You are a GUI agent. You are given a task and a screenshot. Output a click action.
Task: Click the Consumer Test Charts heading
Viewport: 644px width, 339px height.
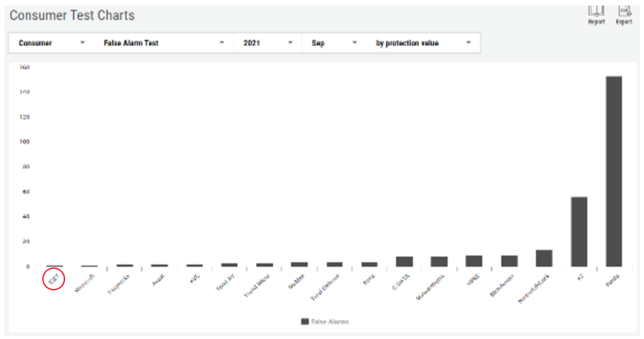(72, 15)
